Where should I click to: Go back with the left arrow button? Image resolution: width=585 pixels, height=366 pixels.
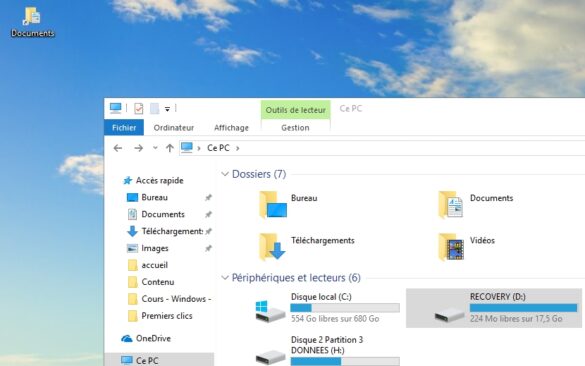coord(118,148)
